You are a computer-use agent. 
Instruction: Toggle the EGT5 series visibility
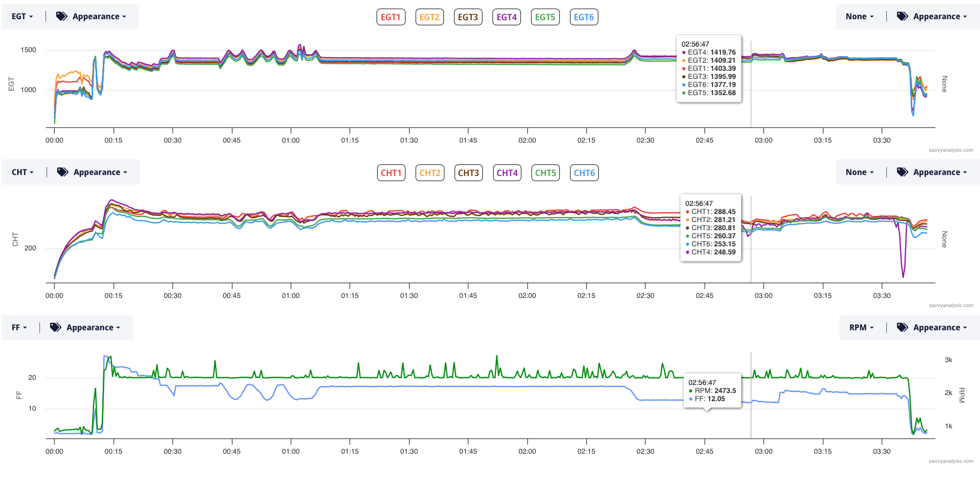(x=545, y=17)
